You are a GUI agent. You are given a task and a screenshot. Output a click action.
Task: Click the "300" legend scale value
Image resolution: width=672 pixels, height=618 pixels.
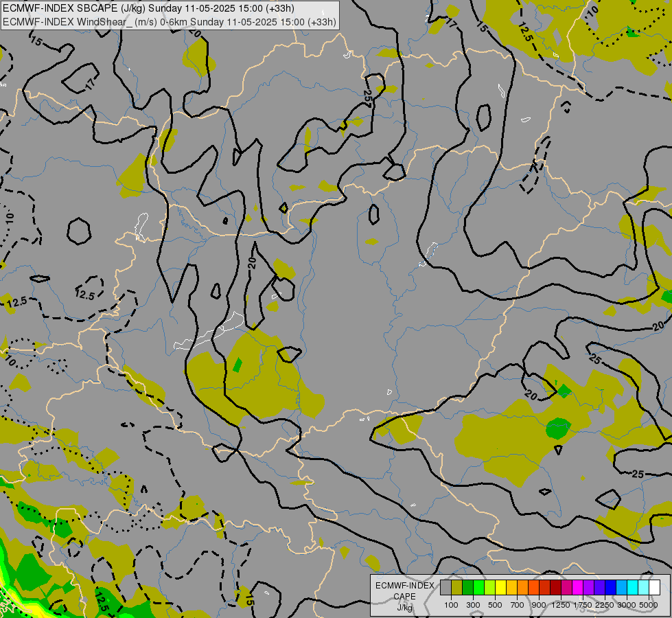[473, 605]
